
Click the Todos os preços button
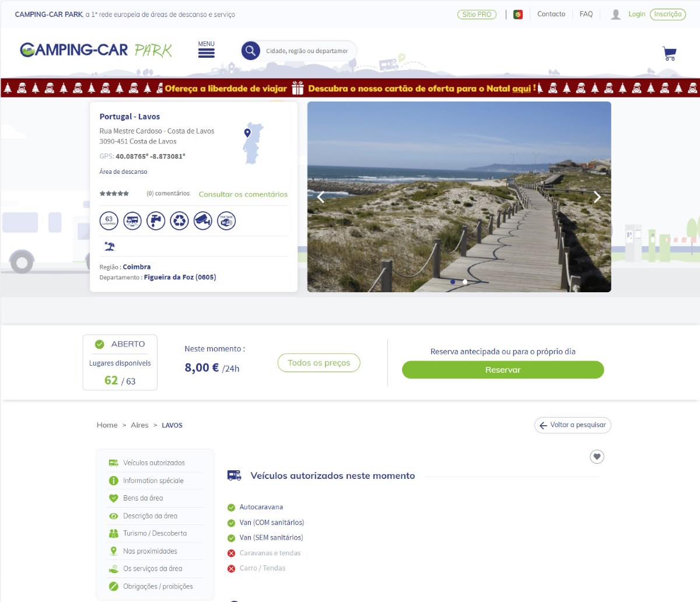click(x=318, y=363)
